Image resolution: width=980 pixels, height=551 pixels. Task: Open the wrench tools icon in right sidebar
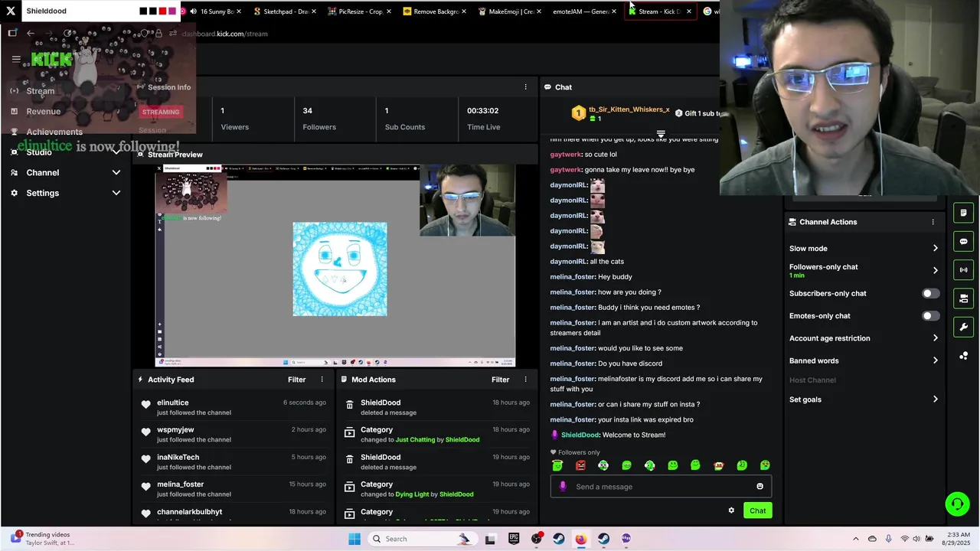point(963,327)
